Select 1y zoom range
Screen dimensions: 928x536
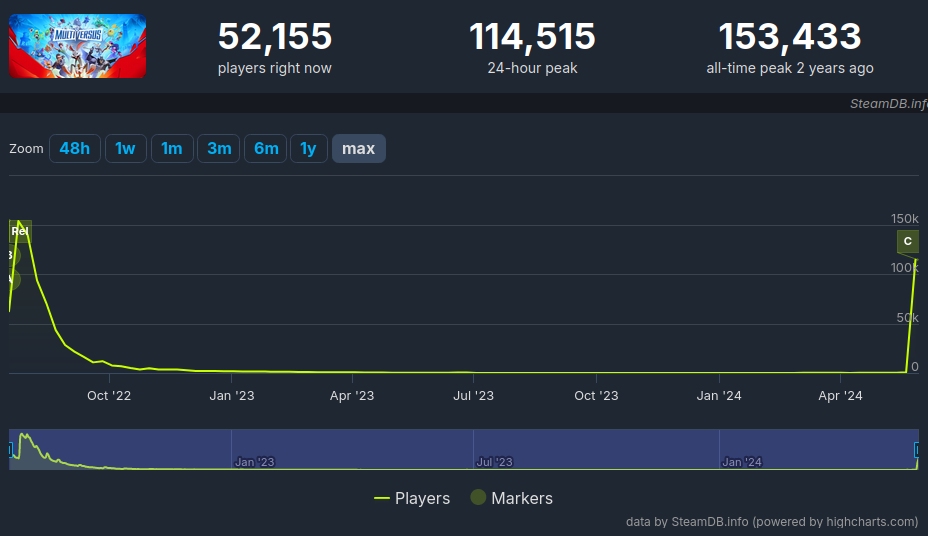[309, 149]
